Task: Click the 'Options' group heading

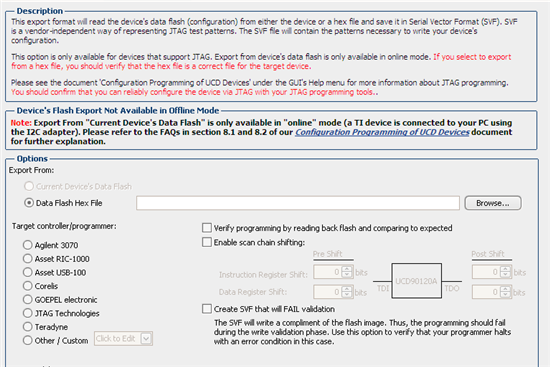Action: 32,159
